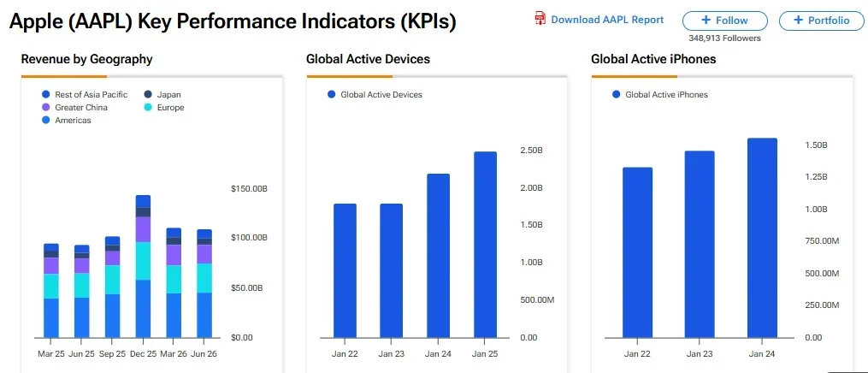
Task: Click the $150.00B axis label
Action: coord(249,189)
